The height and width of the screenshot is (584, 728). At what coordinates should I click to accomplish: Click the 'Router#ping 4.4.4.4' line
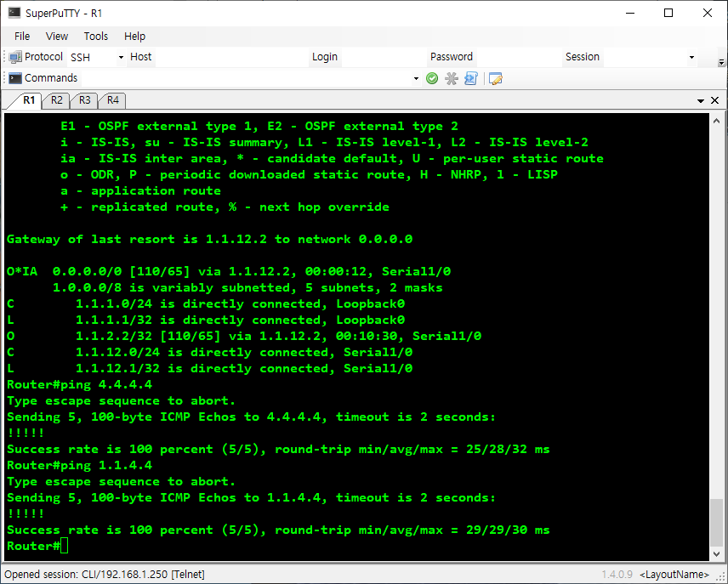(79, 384)
